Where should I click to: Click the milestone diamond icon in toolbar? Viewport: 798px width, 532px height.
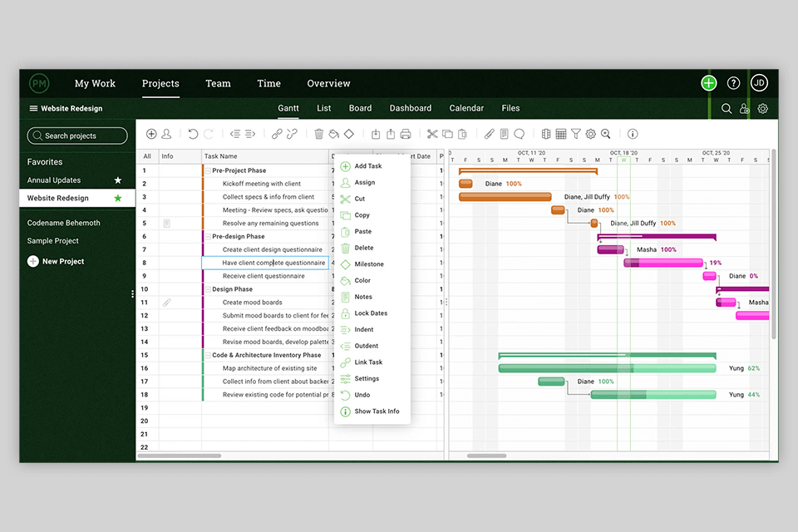pyautogui.click(x=349, y=134)
